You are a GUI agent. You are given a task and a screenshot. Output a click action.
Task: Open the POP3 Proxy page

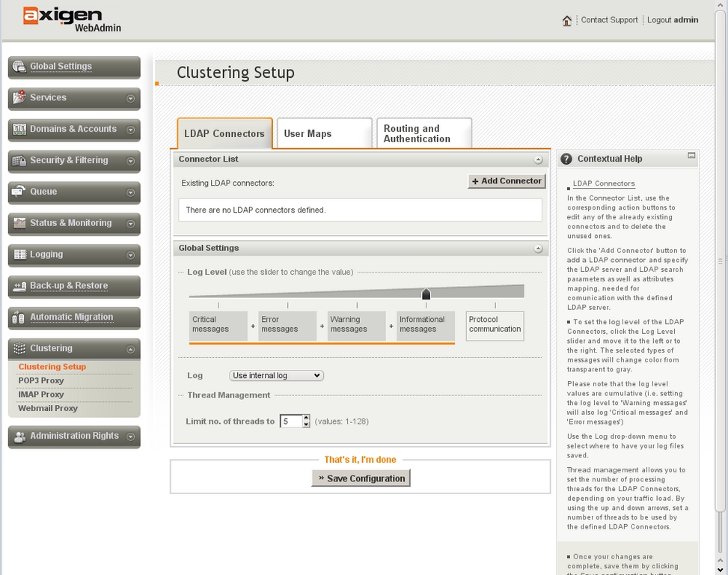(41, 380)
